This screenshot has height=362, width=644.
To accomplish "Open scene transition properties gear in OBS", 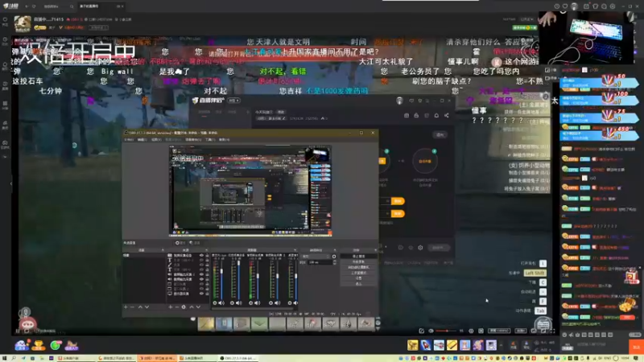I will 334,257.
